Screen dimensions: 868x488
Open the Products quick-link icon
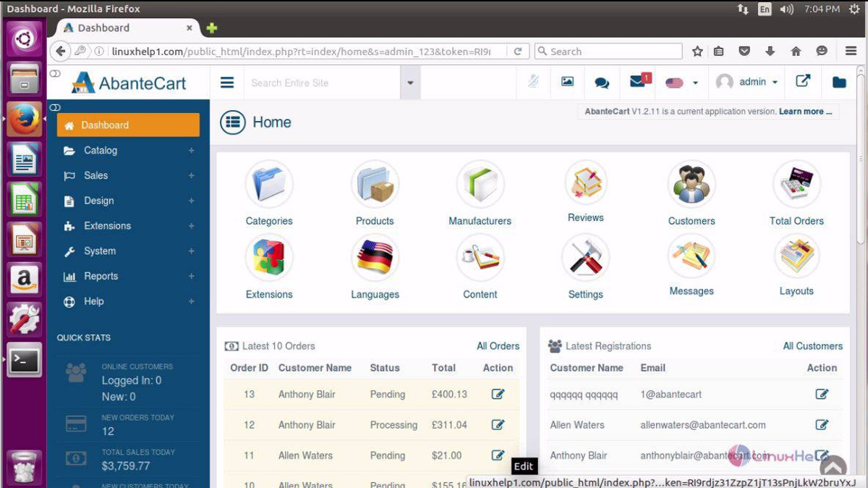pyautogui.click(x=375, y=185)
